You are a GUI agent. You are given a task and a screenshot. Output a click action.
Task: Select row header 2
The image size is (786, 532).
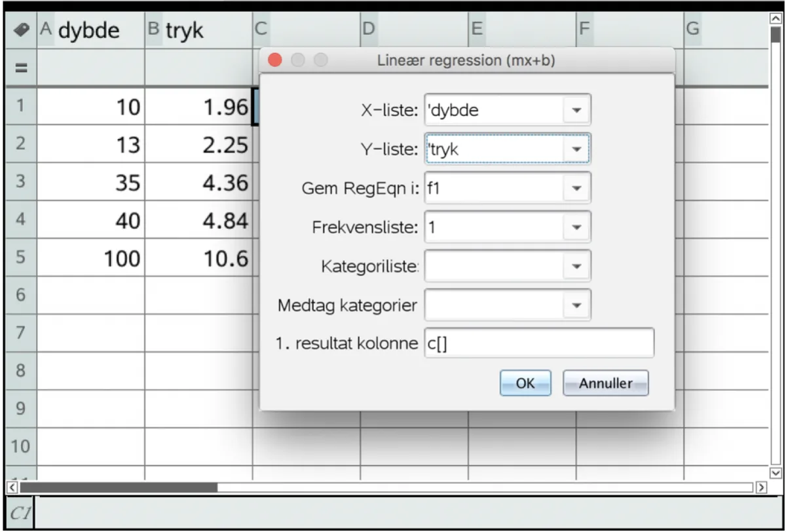[x=20, y=144]
